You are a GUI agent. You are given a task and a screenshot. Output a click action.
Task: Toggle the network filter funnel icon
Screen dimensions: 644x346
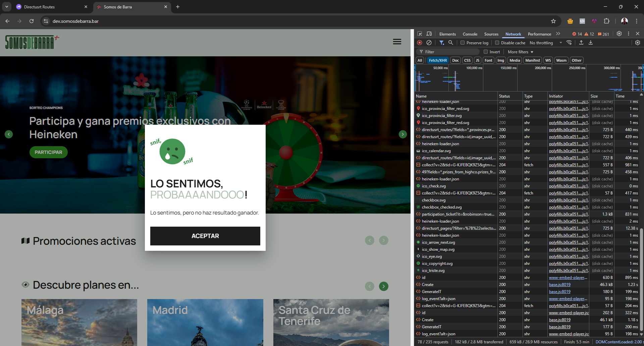[442, 43]
